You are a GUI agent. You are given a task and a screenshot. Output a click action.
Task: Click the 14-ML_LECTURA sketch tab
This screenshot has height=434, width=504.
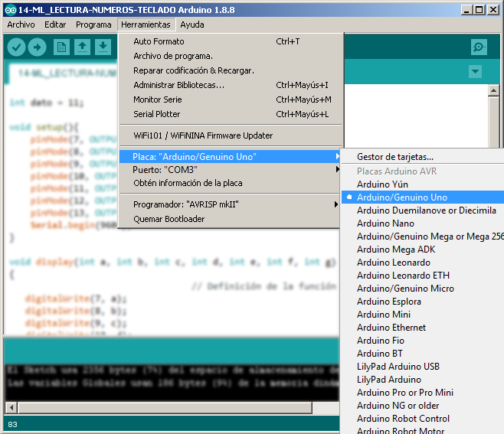(x=63, y=73)
